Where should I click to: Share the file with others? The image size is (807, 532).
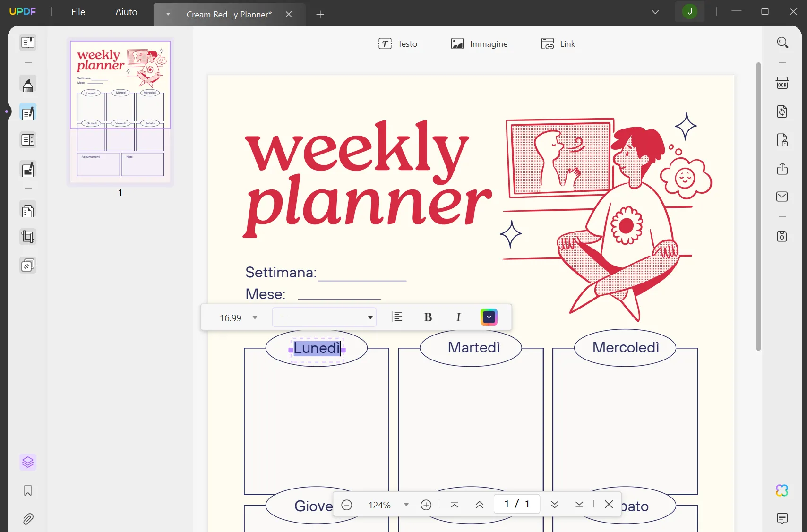pos(782,169)
